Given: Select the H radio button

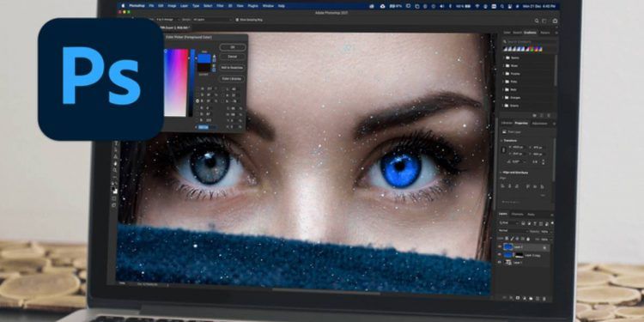Looking at the screenshot, I should [x=197, y=88].
